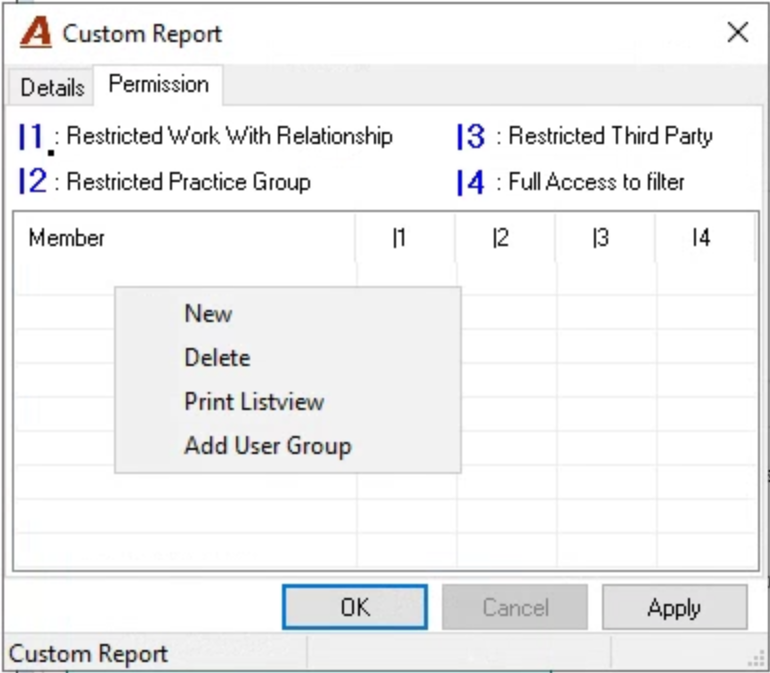Close the Custom Report dialog
This screenshot has width=770, height=673.
pyautogui.click(x=737, y=33)
